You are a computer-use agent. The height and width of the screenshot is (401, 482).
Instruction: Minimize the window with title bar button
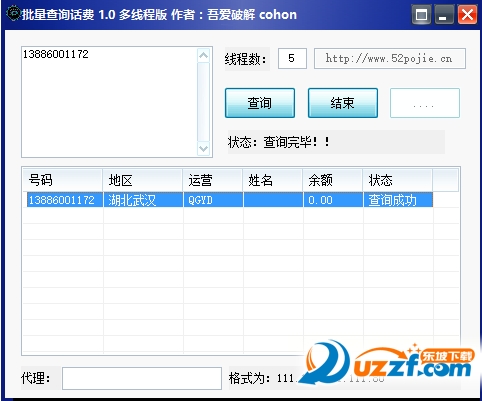444,15
